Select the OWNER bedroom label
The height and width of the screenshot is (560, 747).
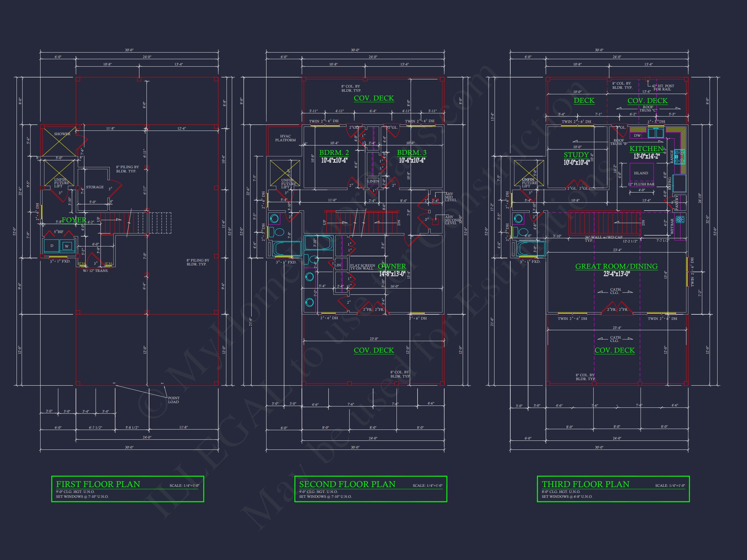click(x=392, y=266)
